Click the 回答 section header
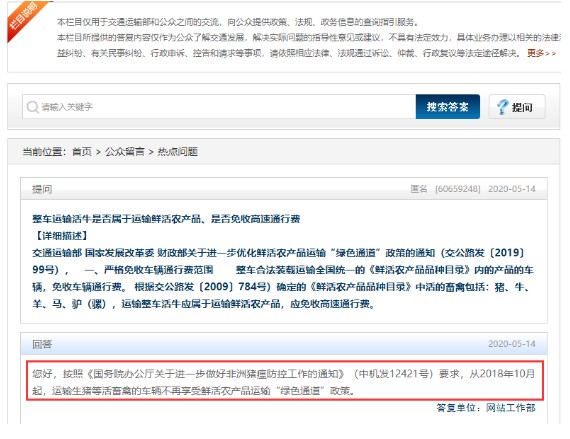570x439 pixels. pyautogui.click(x=42, y=344)
